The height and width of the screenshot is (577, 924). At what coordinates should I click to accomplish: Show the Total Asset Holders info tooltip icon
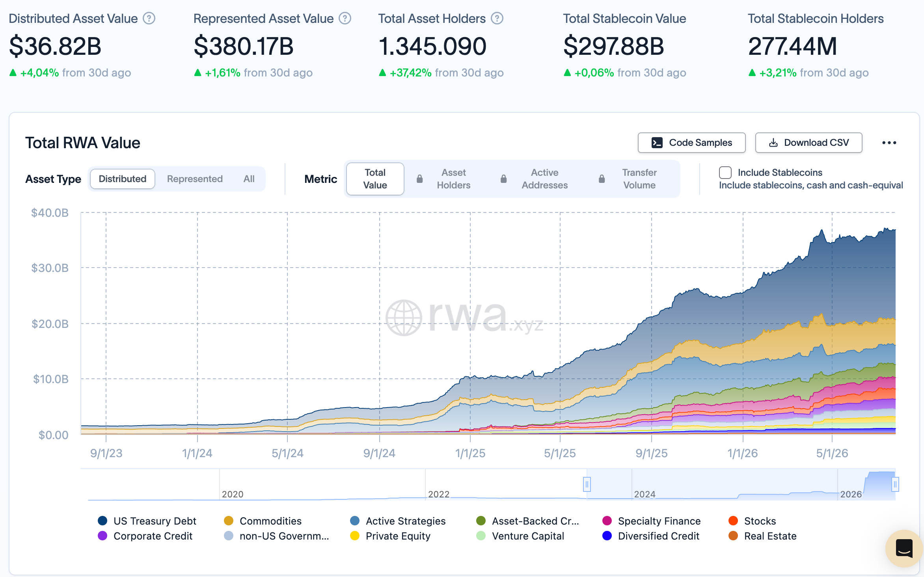(497, 19)
